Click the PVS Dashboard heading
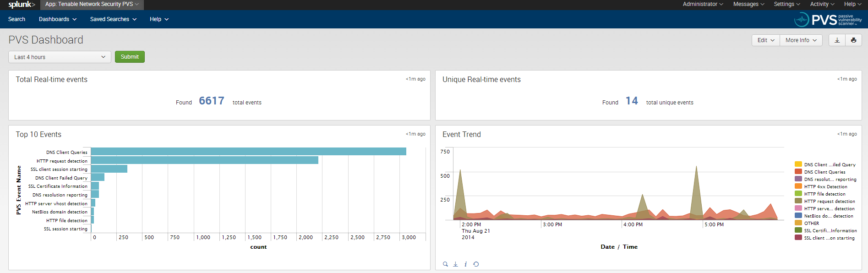This screenshot has height=273, width=868. click(x=46, y=40)
